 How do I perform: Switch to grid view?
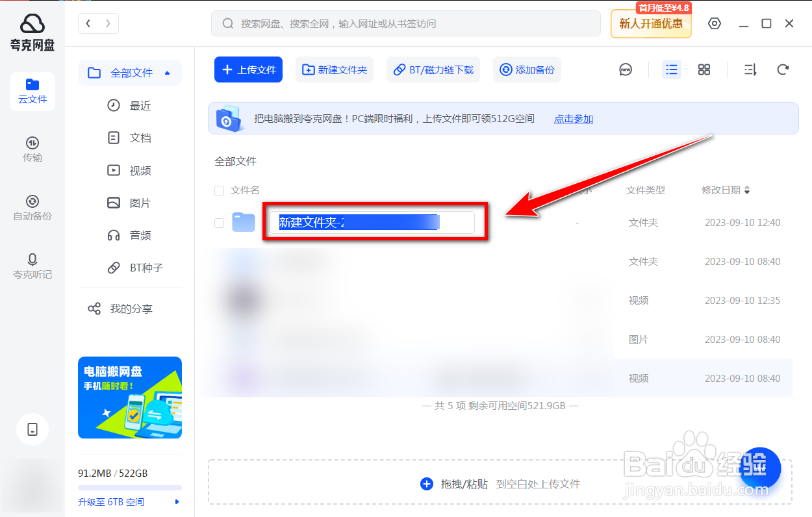[x=704, y=69]
